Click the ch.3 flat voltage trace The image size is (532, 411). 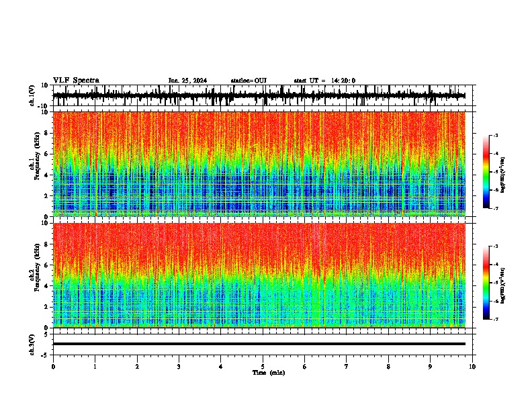tap(259, 344)
